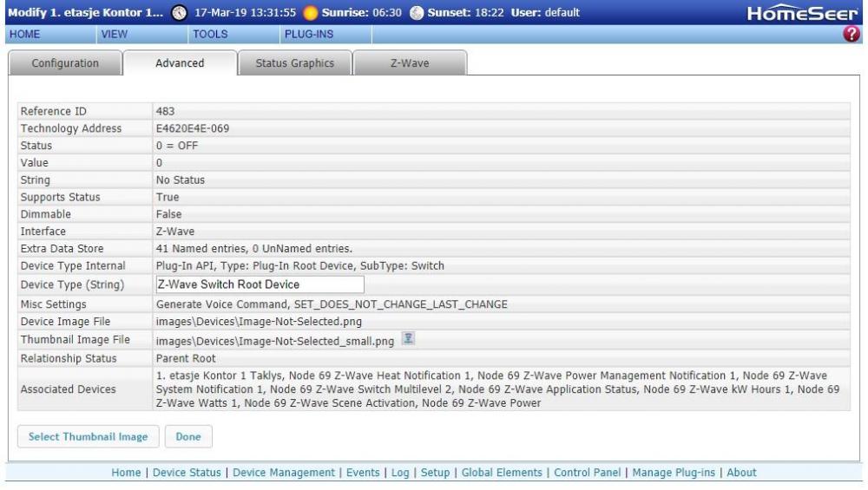Open the Manage Plug-ins footer link
Image resolution: width=868 pixels, height=490 pixels.
pyautogui.click(x=673, y=473)
